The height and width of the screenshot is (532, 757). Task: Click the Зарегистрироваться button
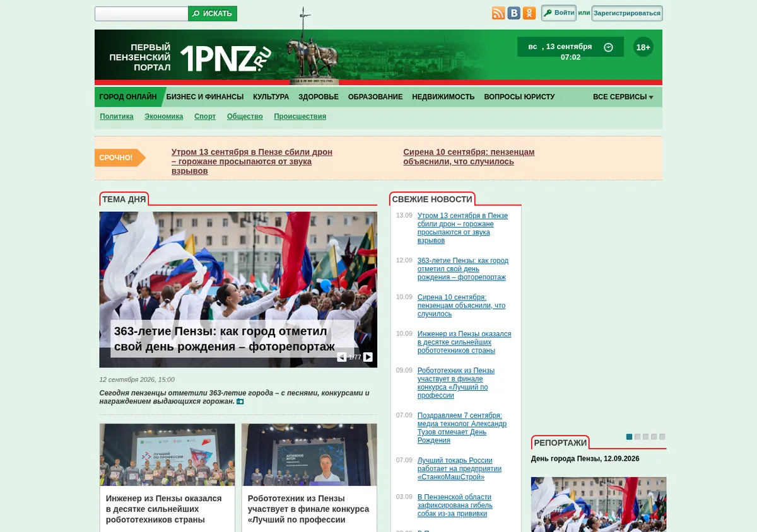(x=627, y=13)
